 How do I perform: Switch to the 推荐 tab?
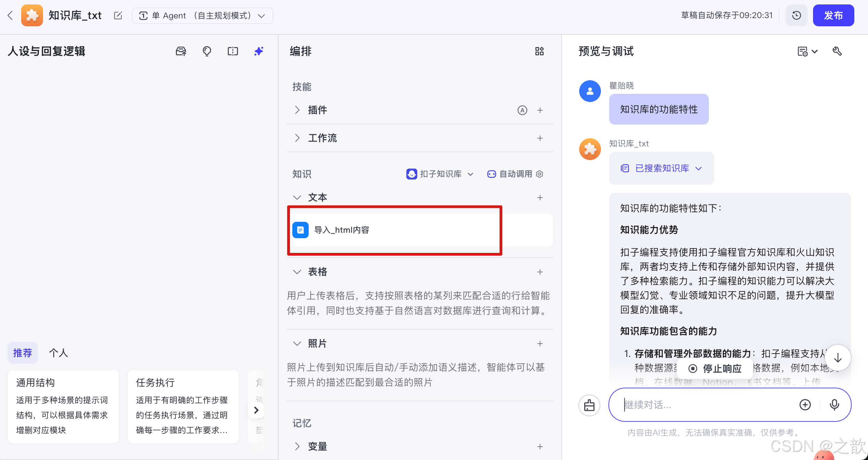[23, 353]
